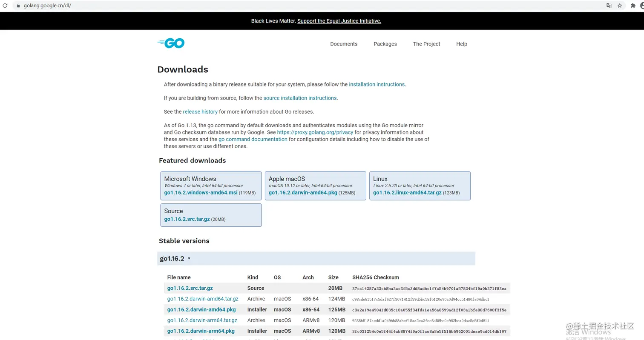The image size is (644, 340).
Task: Select the Featured downloads heading
Action: [x=192, y=160]
